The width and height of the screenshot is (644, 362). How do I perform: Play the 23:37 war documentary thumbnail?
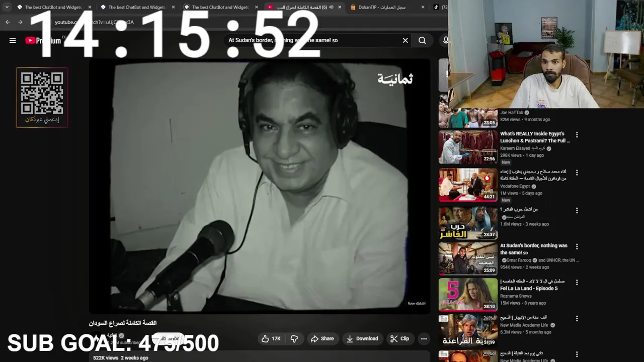[x=468, y=222]
